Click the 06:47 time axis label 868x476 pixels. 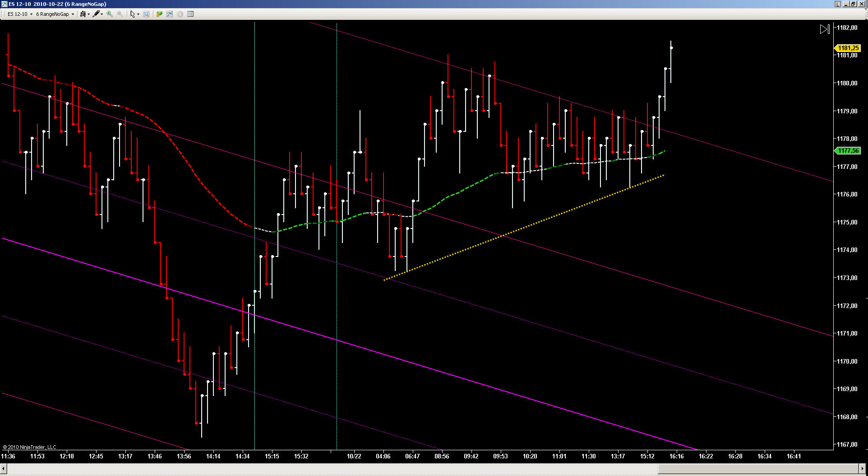[x=412, y=456]
